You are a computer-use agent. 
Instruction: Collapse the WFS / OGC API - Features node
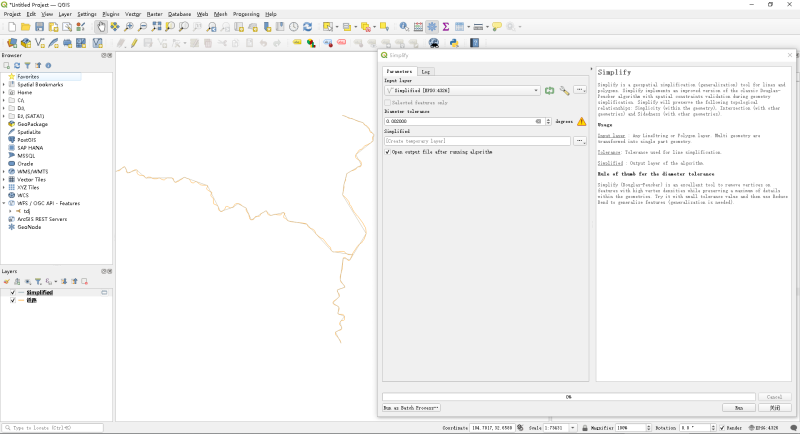click(4, 203)
